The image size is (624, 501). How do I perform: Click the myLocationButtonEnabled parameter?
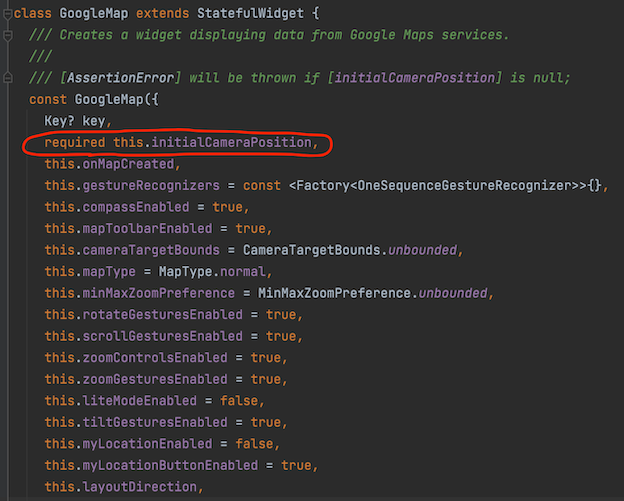click(181, 465)
